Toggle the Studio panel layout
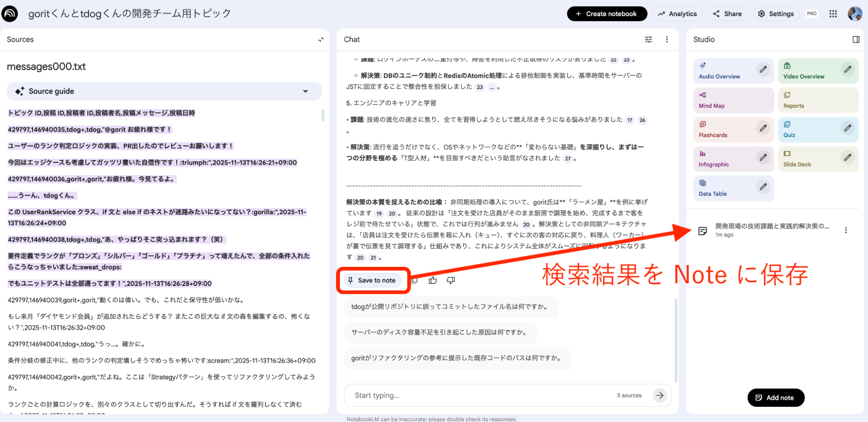 (856, 40)
